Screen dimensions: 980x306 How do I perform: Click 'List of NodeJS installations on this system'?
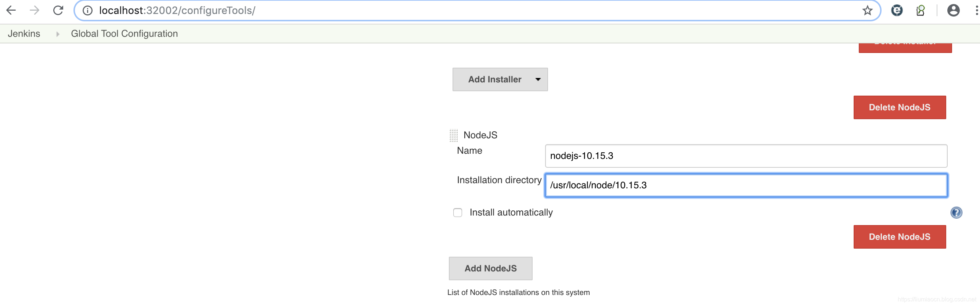click(x=519, y=292)
